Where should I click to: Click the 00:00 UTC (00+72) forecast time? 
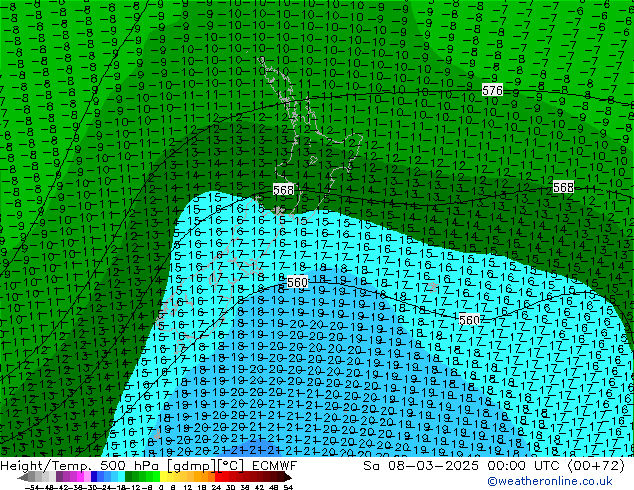pyautogui.click(x=556, y=466)
